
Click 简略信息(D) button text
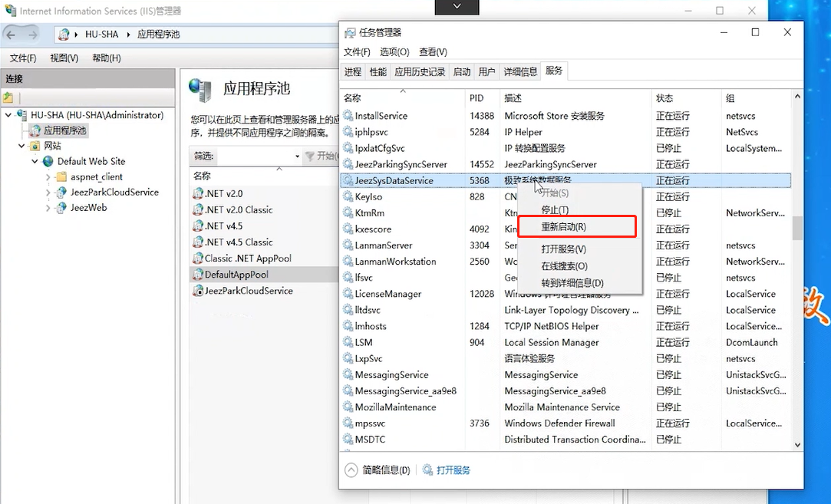pyautogui.click(x=387, y=470)
